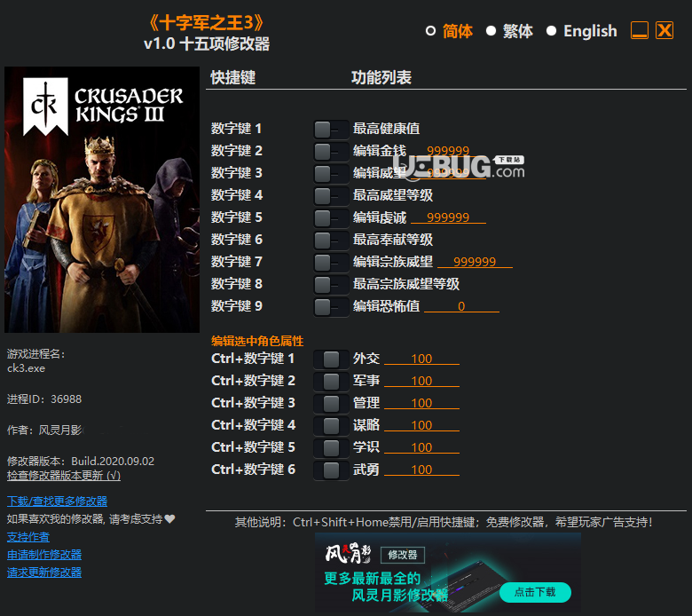Click the 数字键 1 hotkey label
Viewport: 692px width, 616px height.
236,129
